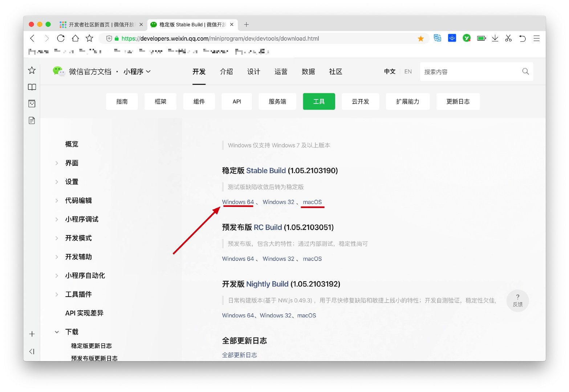This screenshot has height=392, width=569.
Task: Click the shield security icon in address bar
Action: 109,38
